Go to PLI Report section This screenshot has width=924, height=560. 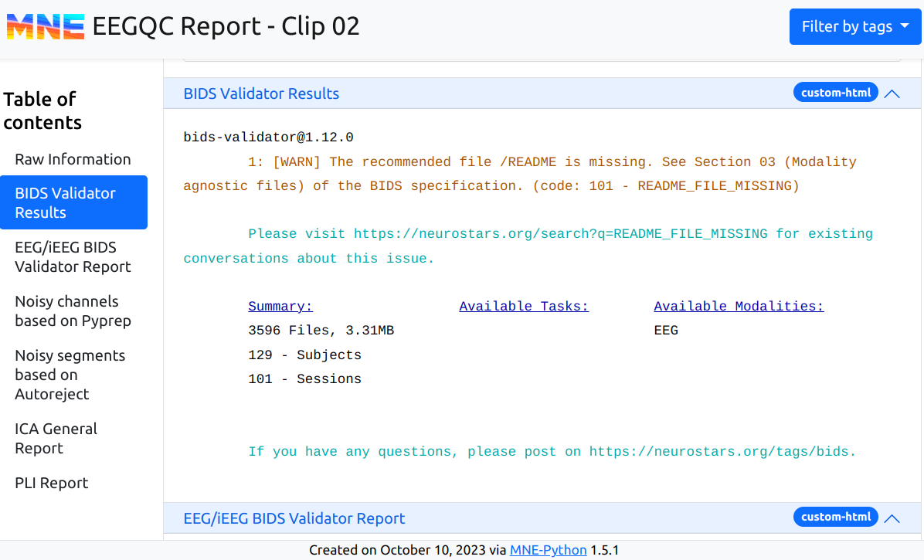point(52,483)
